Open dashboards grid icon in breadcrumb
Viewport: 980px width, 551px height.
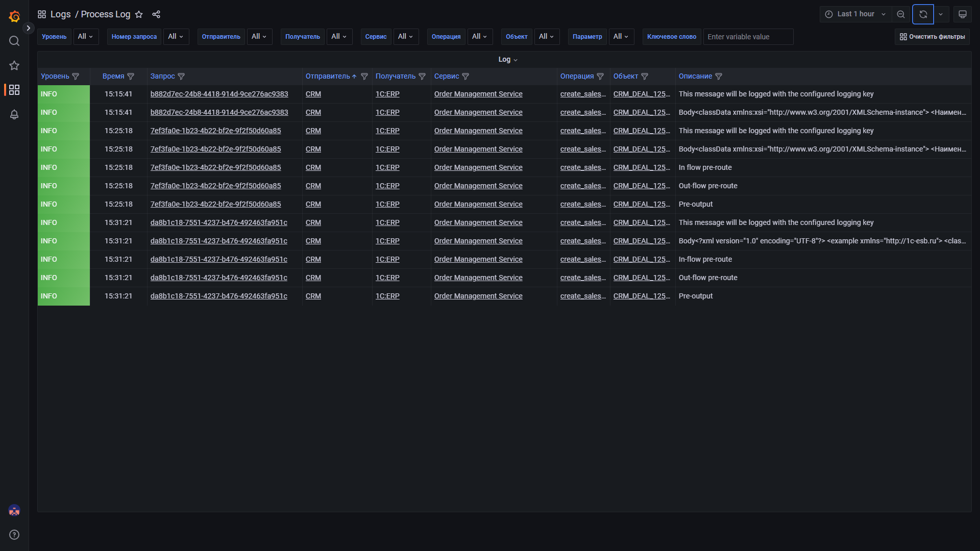pos(42,14)
